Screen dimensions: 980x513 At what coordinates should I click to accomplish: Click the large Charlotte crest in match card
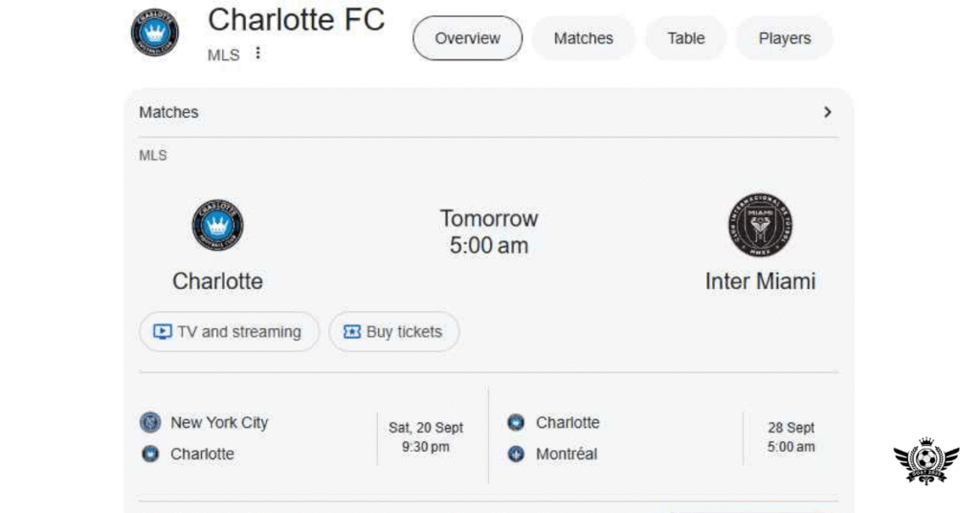[217, 226]
